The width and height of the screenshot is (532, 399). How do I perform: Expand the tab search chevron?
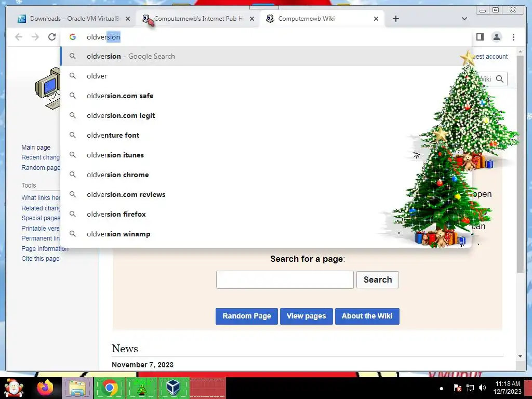[464, 19]
